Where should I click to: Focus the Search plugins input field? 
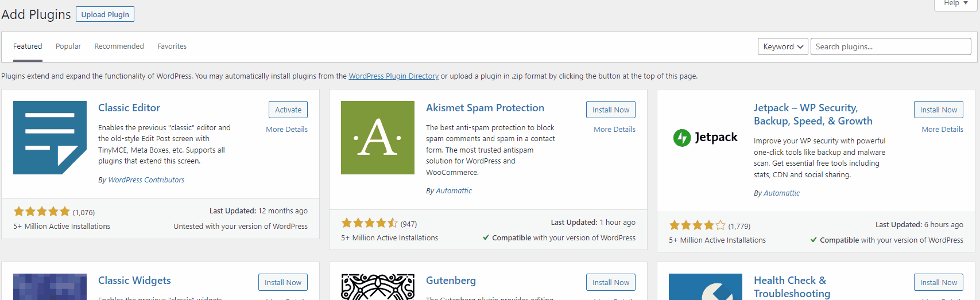[x=890, y=46]
